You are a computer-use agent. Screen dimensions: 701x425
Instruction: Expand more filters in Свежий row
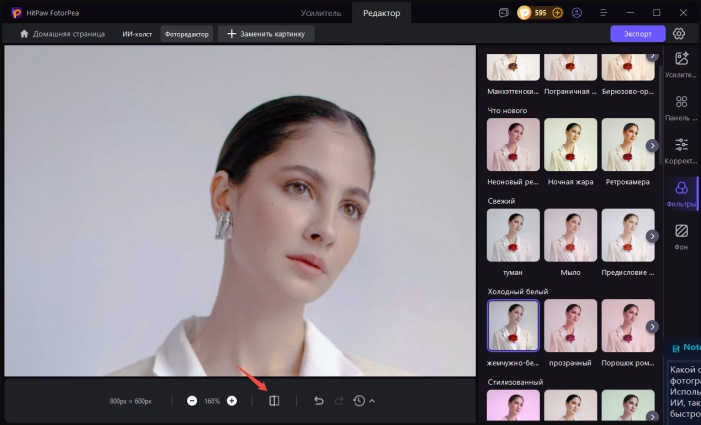point(652,236)
